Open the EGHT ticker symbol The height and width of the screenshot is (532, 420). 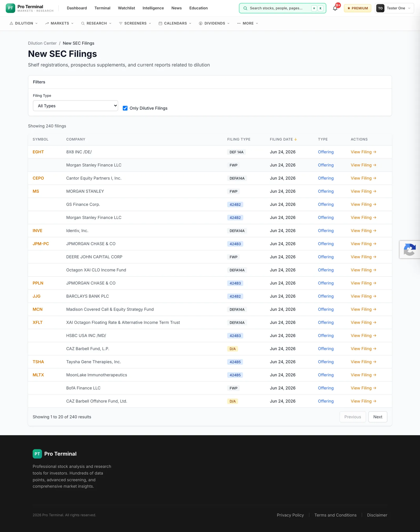38,152
